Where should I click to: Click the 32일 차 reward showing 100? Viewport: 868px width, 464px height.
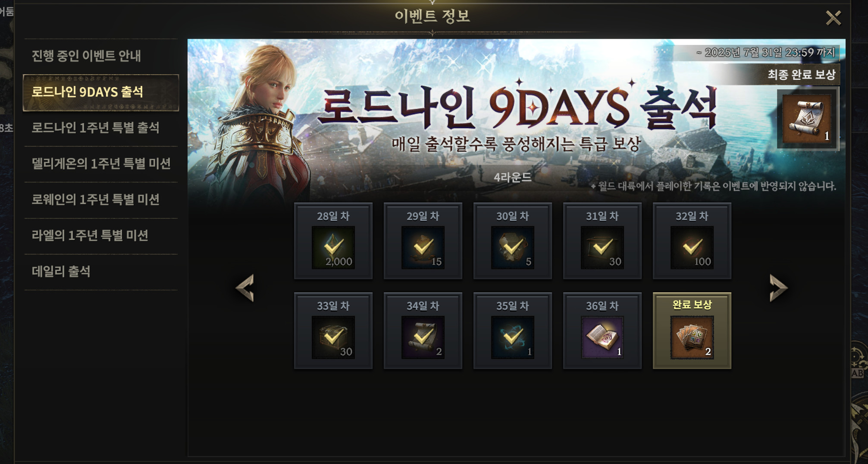click(692, 248)
